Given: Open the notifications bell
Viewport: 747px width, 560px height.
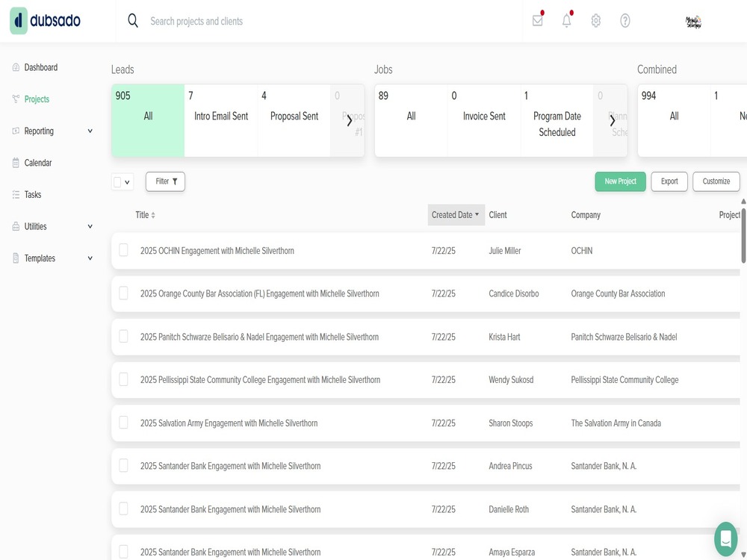Looking at the screenshot, I should pos(566,20).
